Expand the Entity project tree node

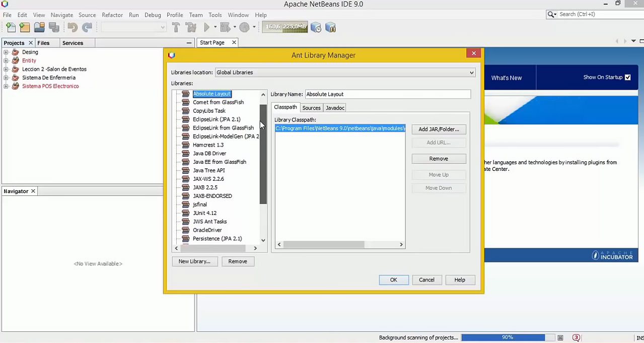coord(6,60)
